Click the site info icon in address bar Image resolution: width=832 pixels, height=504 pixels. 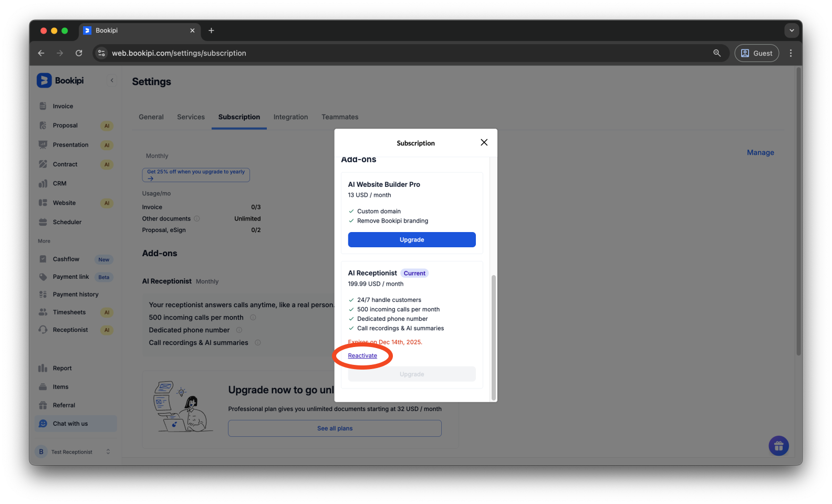102,53
